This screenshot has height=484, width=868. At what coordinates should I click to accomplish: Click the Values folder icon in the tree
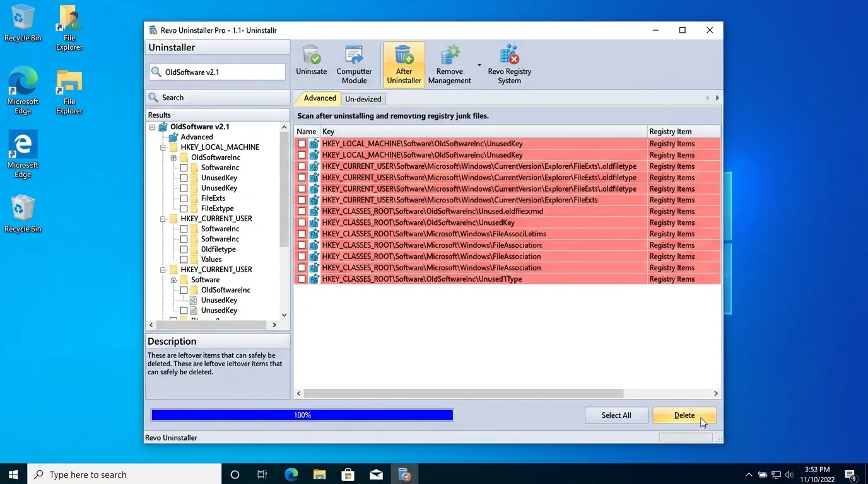194,260
